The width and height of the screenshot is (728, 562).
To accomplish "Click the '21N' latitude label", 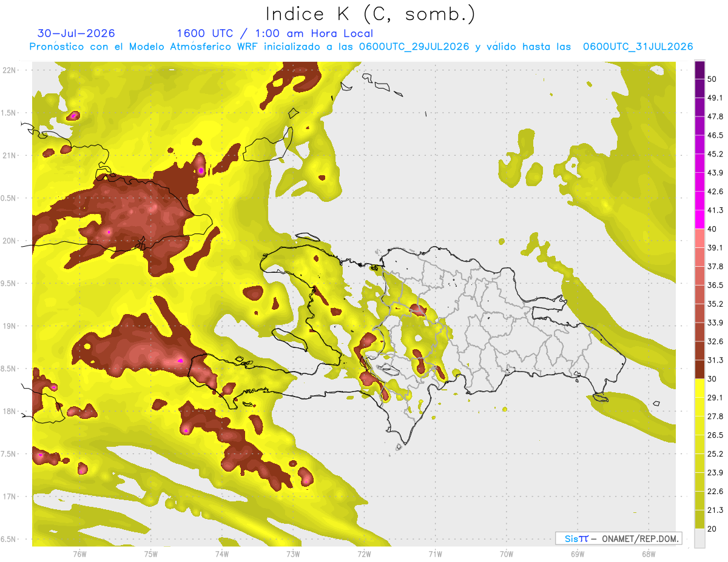I will click(9, 155).
